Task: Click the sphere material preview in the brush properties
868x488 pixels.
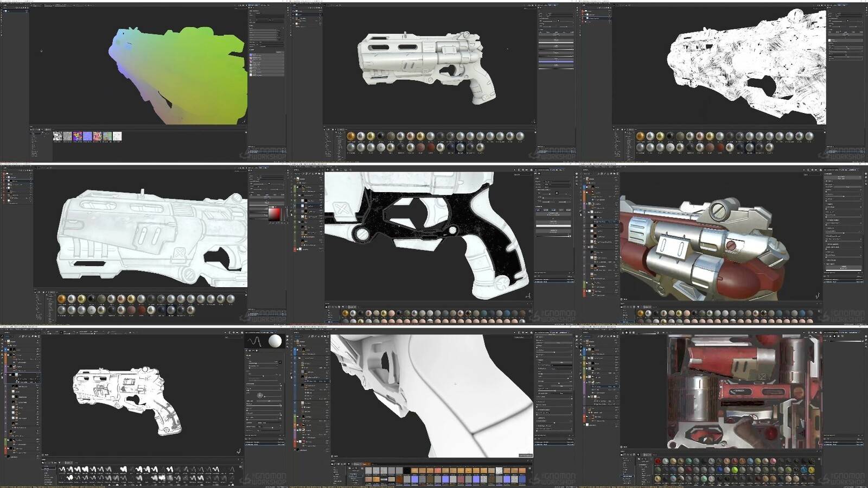Action: point(275,341)
